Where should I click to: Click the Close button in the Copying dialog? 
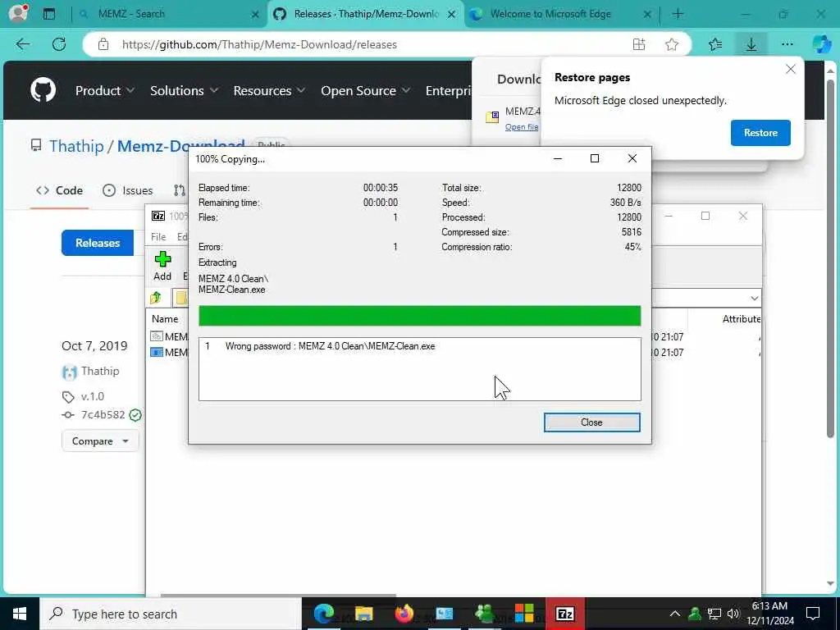pos(591,422)
